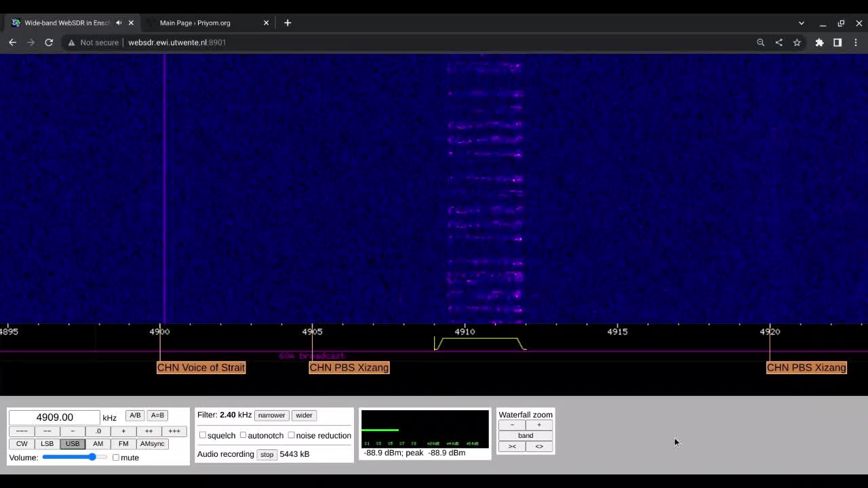Select AMsync mode
Screen dimensions: 868x488
[x=152, y=444]
